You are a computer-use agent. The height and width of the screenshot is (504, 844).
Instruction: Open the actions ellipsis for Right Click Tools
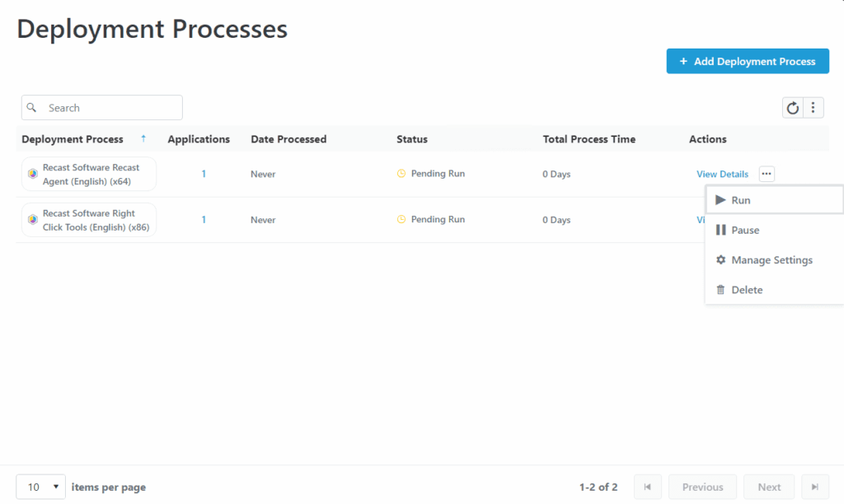click(x=765, y=220)
